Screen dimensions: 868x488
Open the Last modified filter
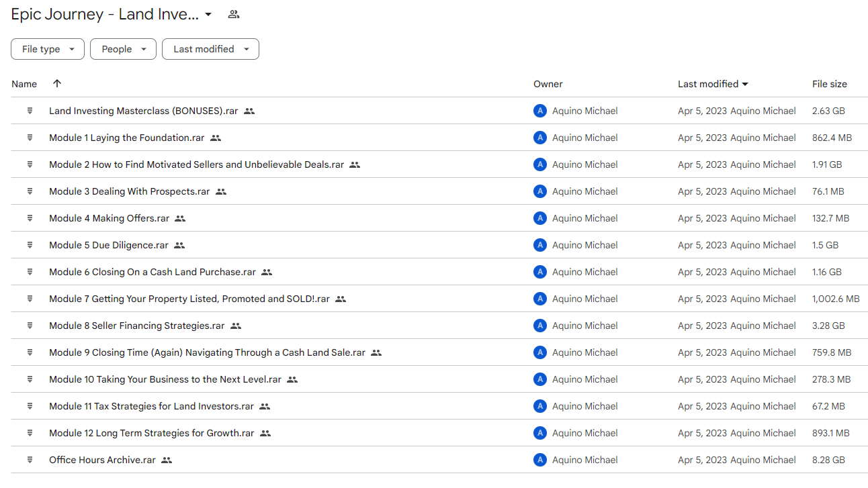coord(210,49)
